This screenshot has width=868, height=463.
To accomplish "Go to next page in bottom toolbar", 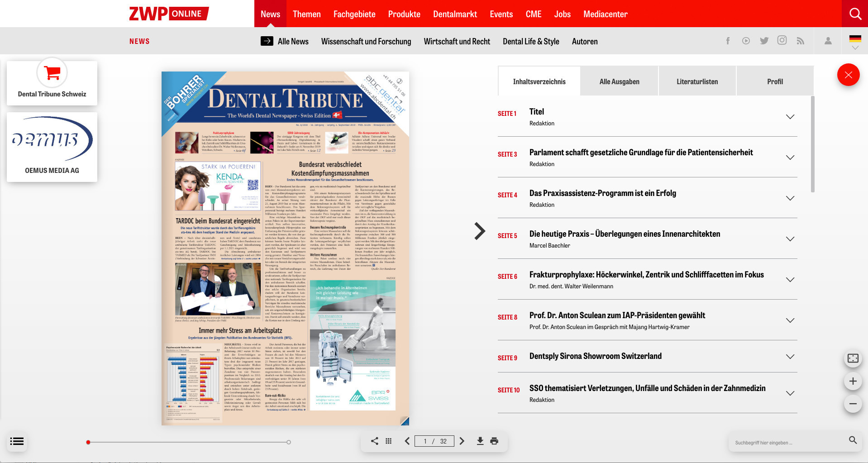I will tap(462, 441).
